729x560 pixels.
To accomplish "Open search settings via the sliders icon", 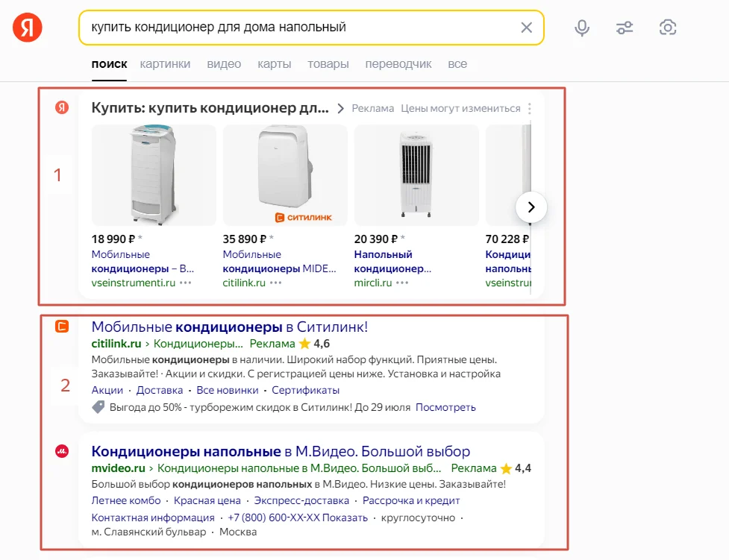I will [x=625, y=28].
